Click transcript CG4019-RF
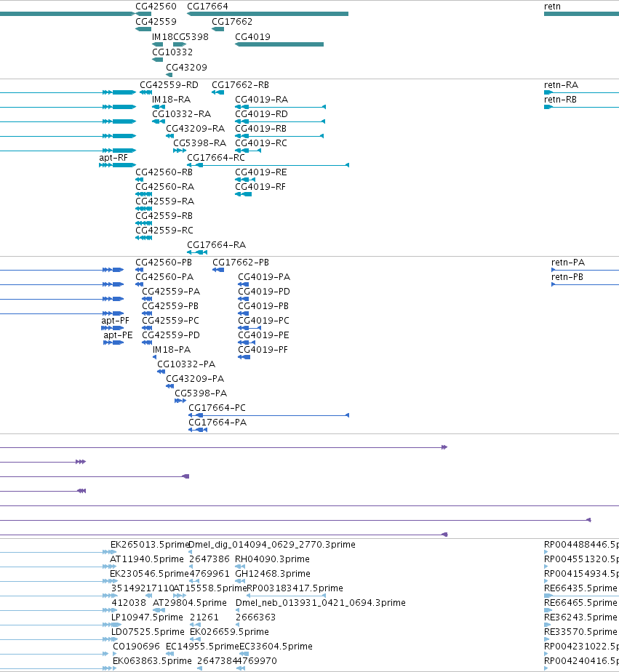 click(260, 187)
